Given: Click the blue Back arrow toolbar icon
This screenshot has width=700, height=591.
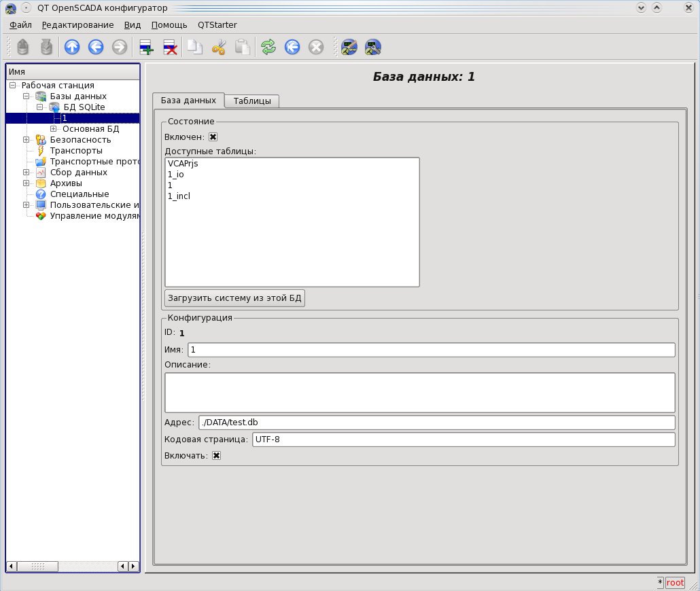Looking at the screenshot, I should [96, 47].
